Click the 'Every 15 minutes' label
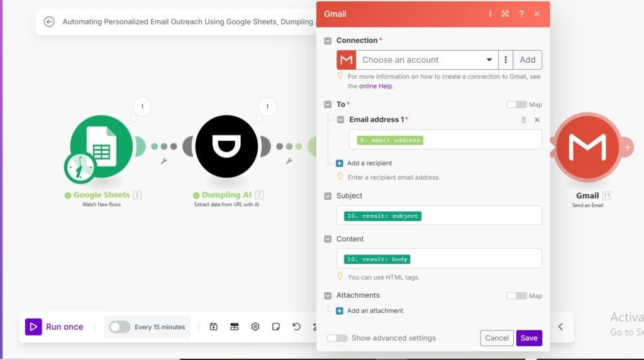The width and height of the screenshot is (644, 360). click(x=159, y=327)
